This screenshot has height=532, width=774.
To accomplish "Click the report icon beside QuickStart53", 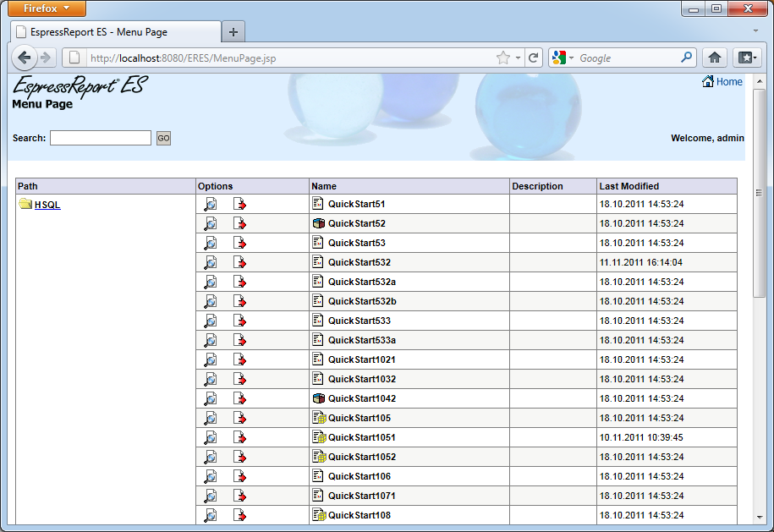I will tap(318, 243).
